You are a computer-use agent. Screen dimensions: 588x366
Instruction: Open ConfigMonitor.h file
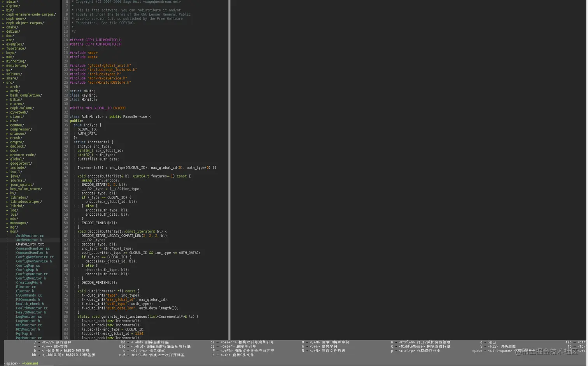(31, 278)
